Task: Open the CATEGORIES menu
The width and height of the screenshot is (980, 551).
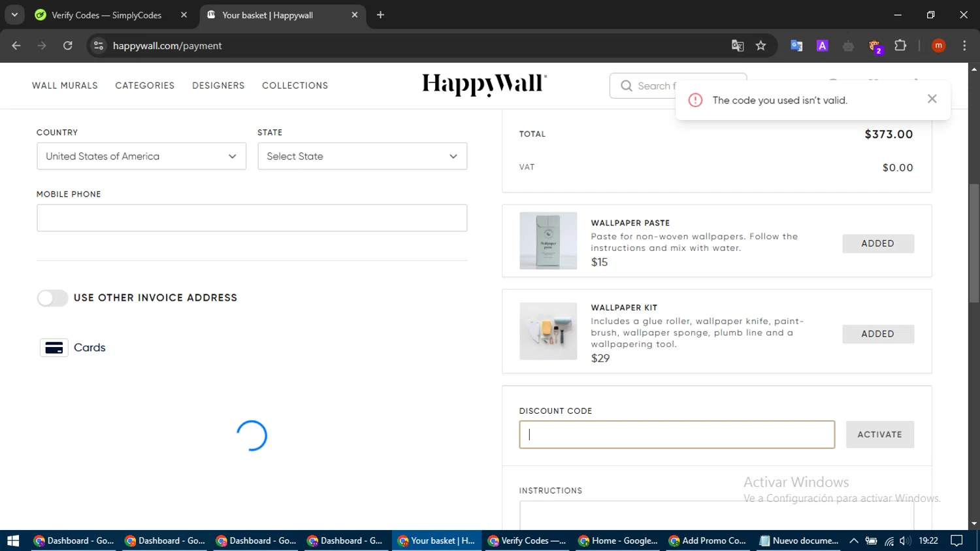Action: [145, 86]
